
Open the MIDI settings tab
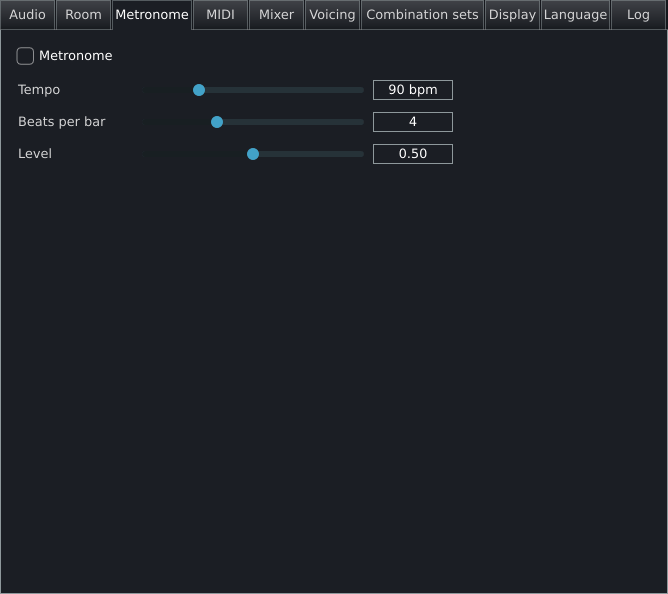[220, 15]
